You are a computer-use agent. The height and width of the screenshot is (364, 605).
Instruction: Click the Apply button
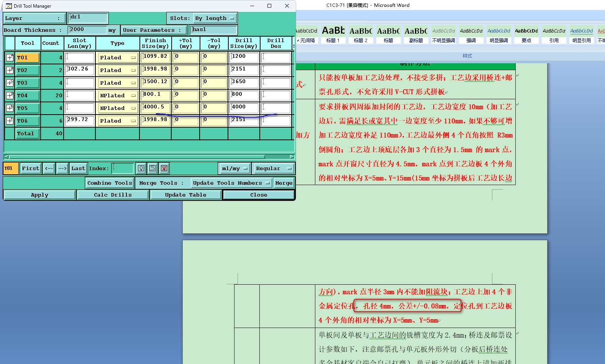39,195
